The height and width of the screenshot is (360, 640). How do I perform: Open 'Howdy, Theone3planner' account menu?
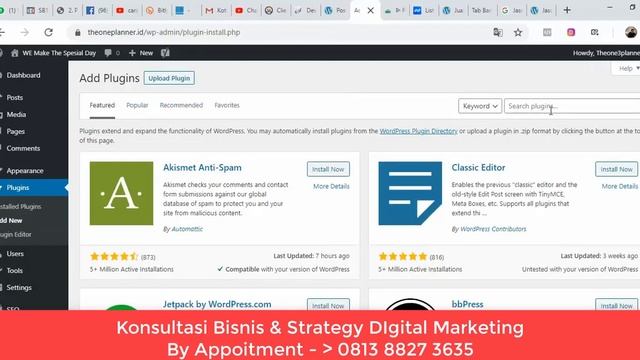pyautogui.click(x=606, y=53)
